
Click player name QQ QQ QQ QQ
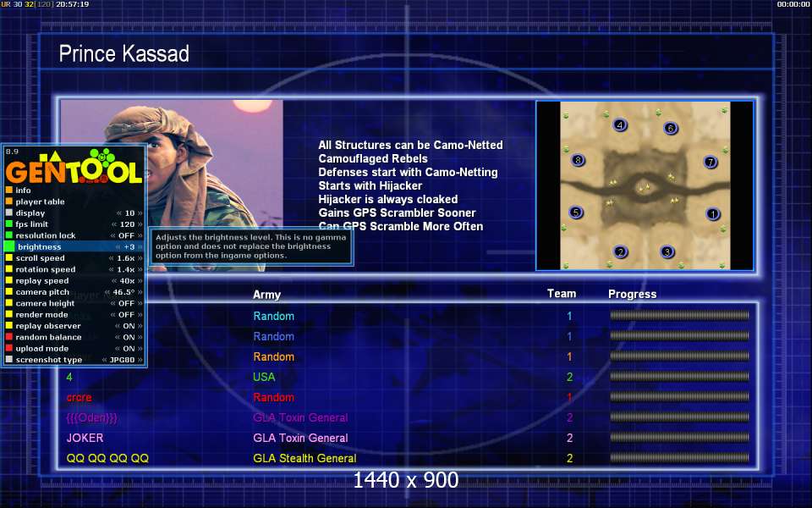pos(107,458)
